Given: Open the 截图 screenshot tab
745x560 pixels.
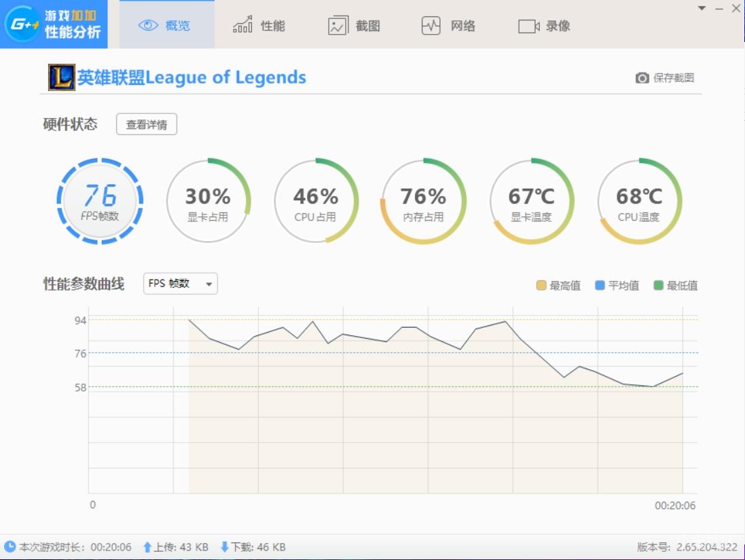Looking at the screenshot, I should pyautogui.click(x=354, y=26).
